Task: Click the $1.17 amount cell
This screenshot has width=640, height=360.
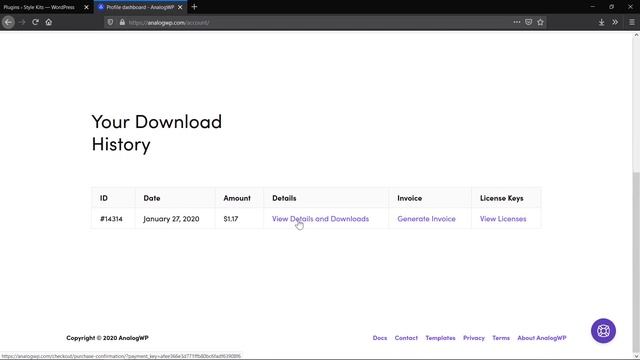Action: (x=239, y=219)
